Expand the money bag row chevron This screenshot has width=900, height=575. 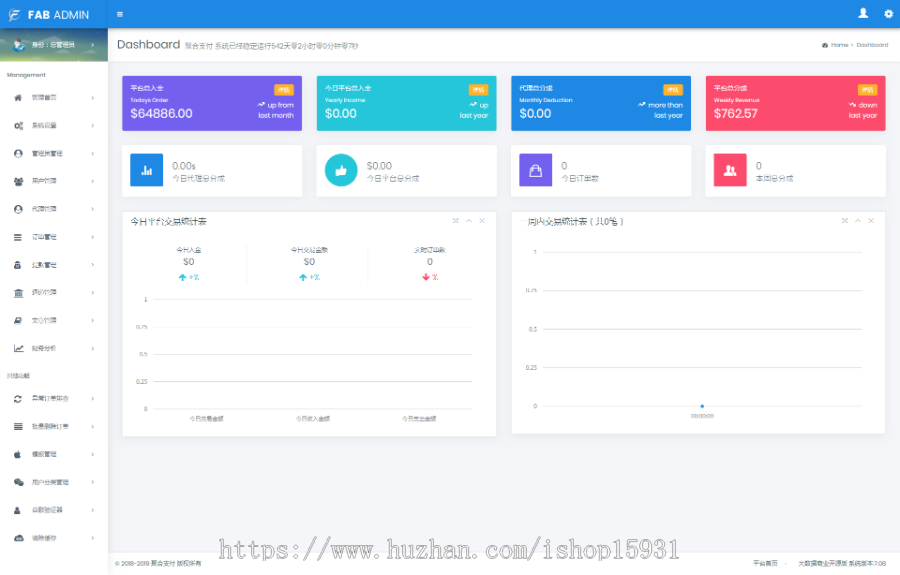[92, 265]
